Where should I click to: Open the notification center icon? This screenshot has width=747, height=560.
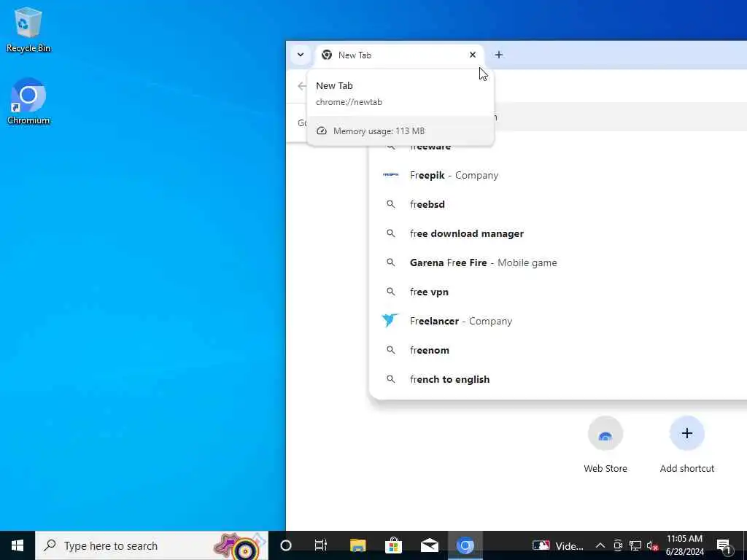[724, 546]
